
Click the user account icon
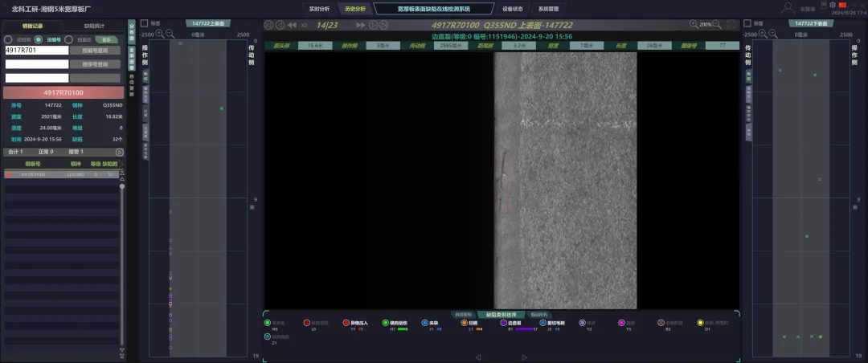787,7
